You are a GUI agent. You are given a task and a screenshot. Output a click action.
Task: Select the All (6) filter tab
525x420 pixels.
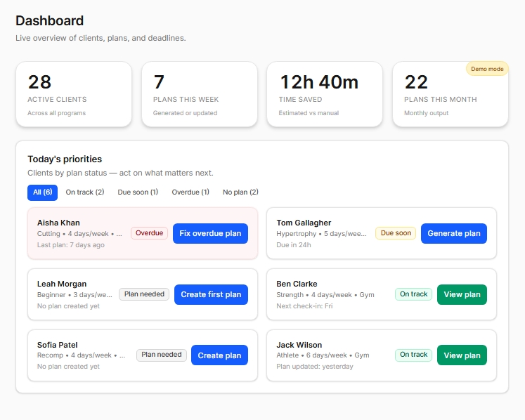click(x=42, y=192)
